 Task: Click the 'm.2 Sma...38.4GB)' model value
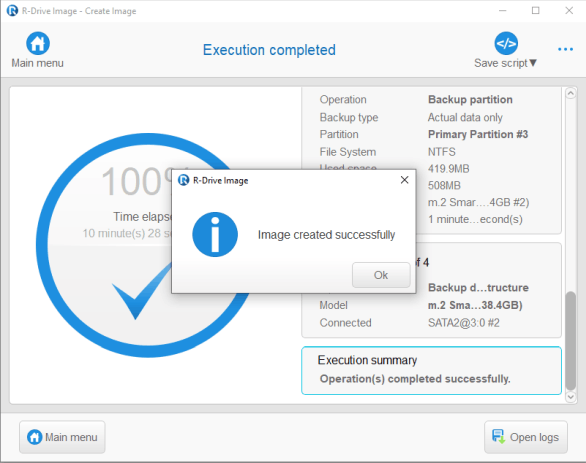coord(475,305)
